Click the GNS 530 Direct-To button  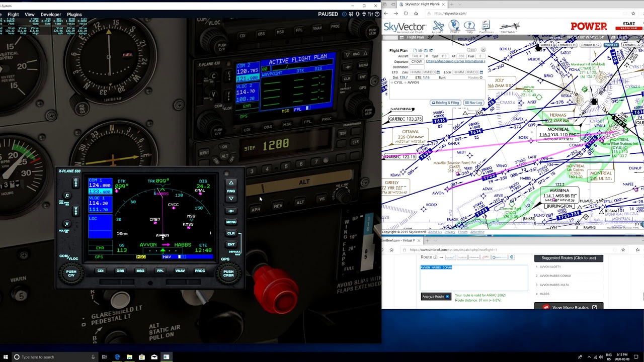pos(231,211)
